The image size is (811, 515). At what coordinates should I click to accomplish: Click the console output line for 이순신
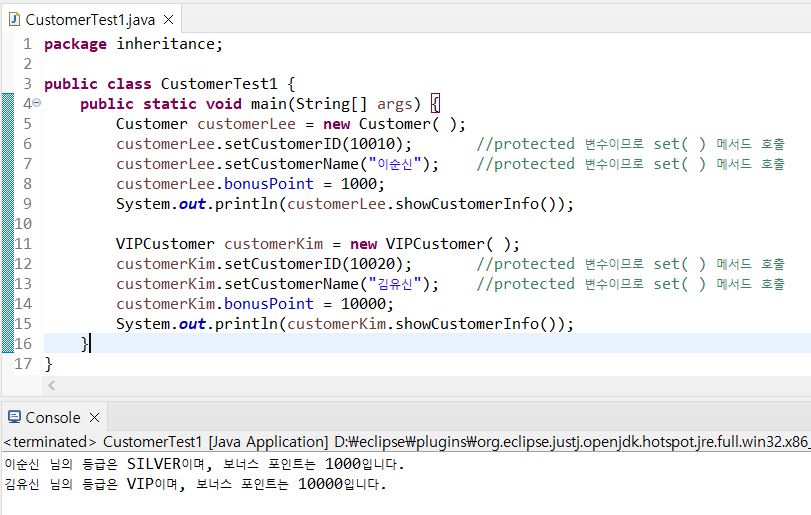click(x=204, y=464)
